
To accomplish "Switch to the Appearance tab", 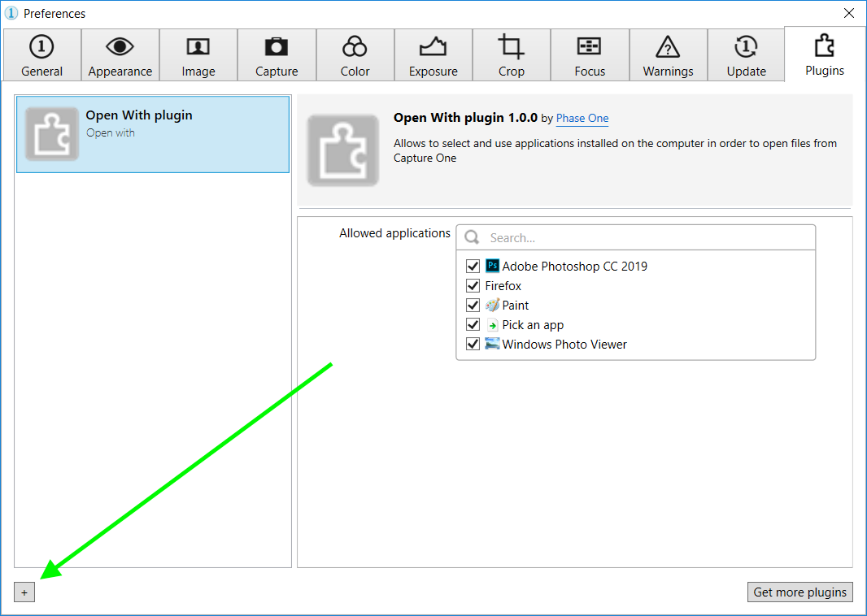I will [x=120, y=55].
